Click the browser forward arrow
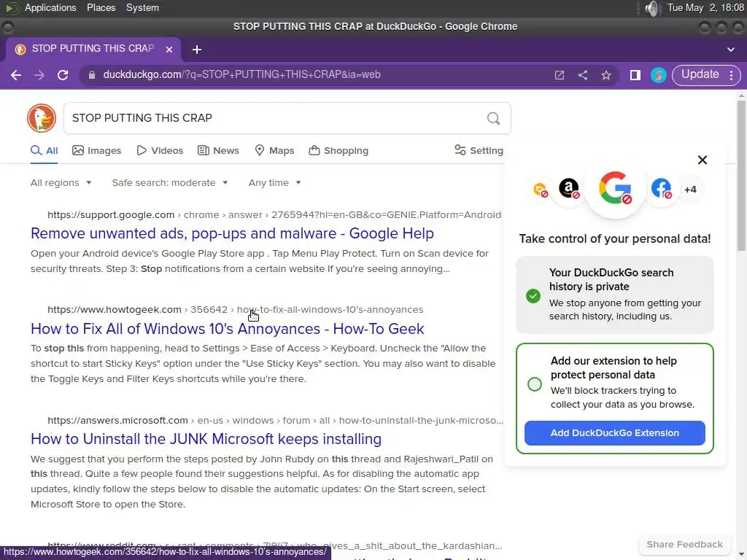Viewport: 747px width, 560px height. click(x=39, y=75)
